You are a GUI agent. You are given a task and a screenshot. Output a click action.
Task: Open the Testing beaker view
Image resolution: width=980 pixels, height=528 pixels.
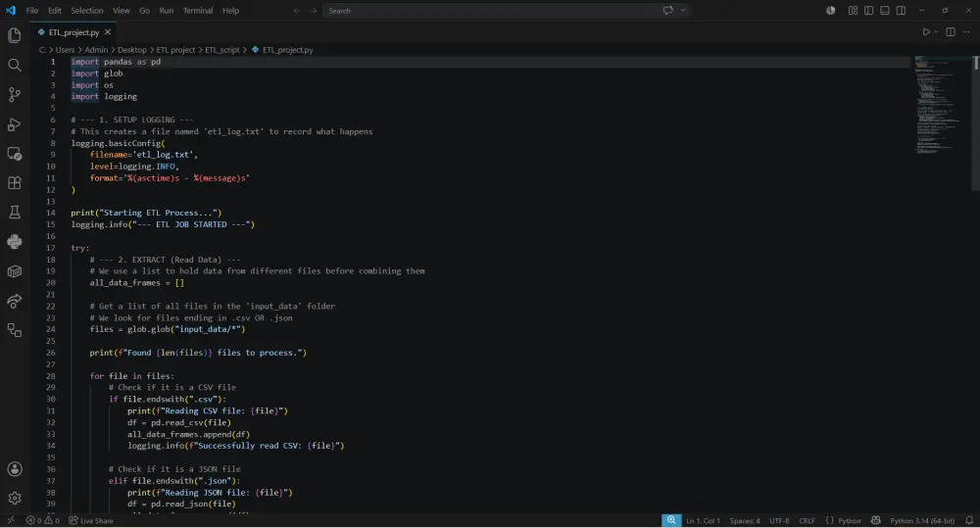tap(15, 213)
